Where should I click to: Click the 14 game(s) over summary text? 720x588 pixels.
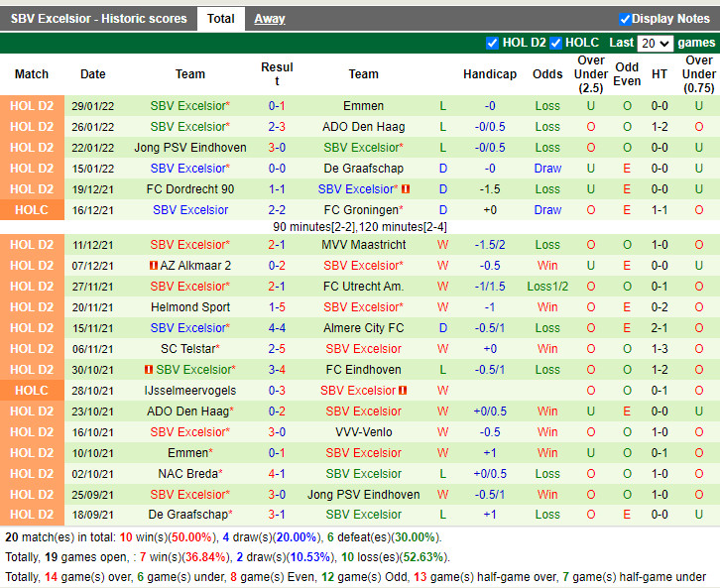[x=89, y=577]
